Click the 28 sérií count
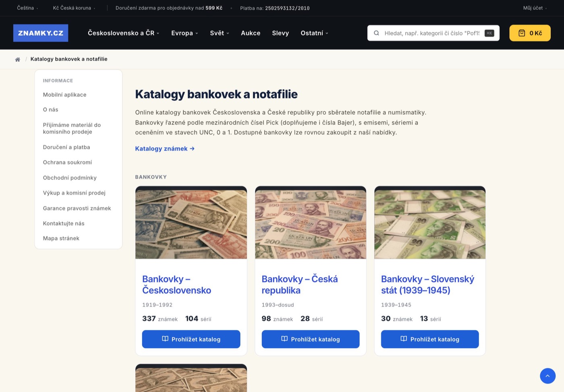Viewport: 564px width, 392px height. [312, 319]
